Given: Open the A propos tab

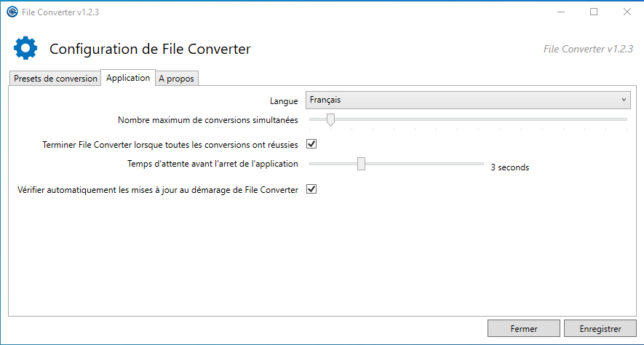Looking at the screenshot, I should [x=176, y=79].
